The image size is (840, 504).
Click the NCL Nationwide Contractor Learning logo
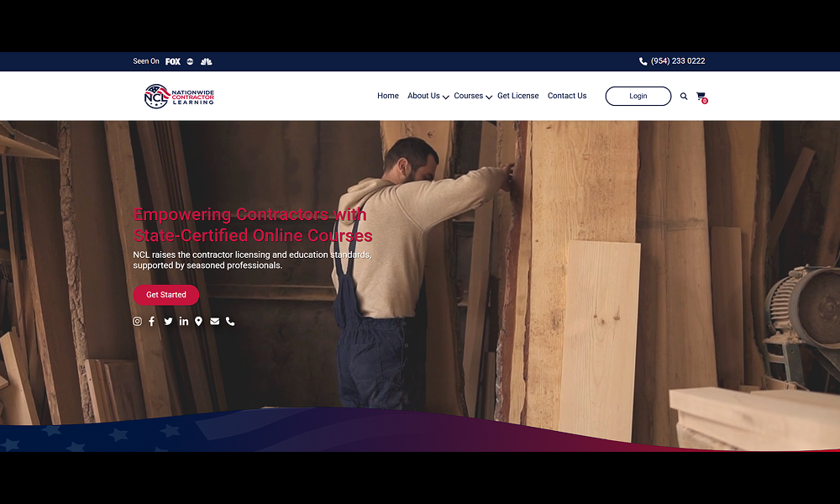[179, 96]
